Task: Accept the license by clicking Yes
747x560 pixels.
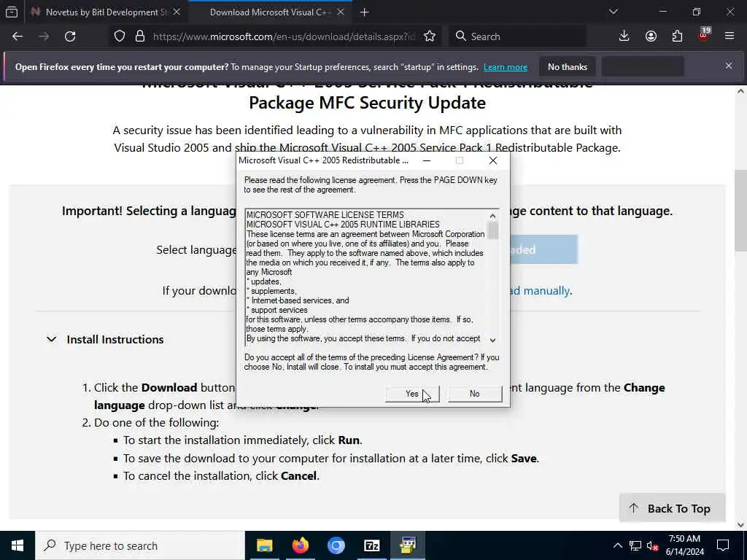Action: pos(412,394)
